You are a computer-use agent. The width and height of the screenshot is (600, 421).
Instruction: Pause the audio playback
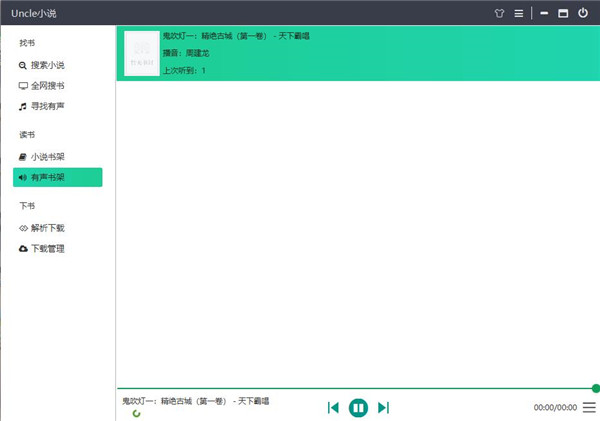(358, 408)
